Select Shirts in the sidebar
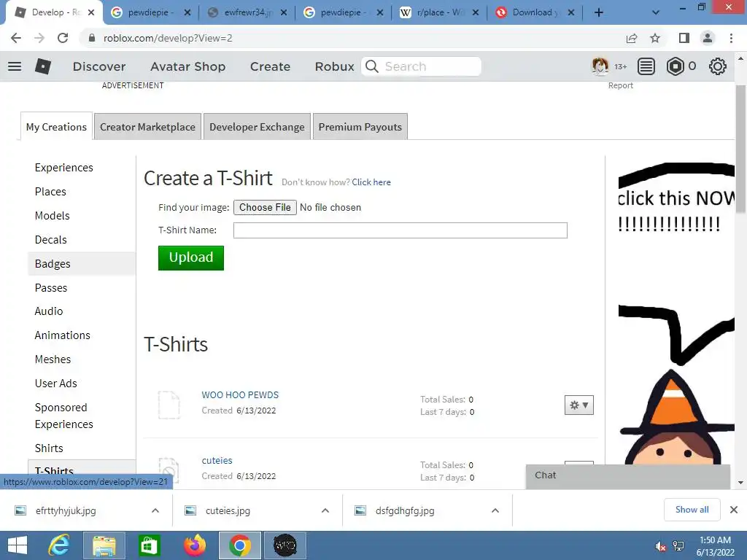This screenshot has height=560, width=747. [x=49, y=448]
